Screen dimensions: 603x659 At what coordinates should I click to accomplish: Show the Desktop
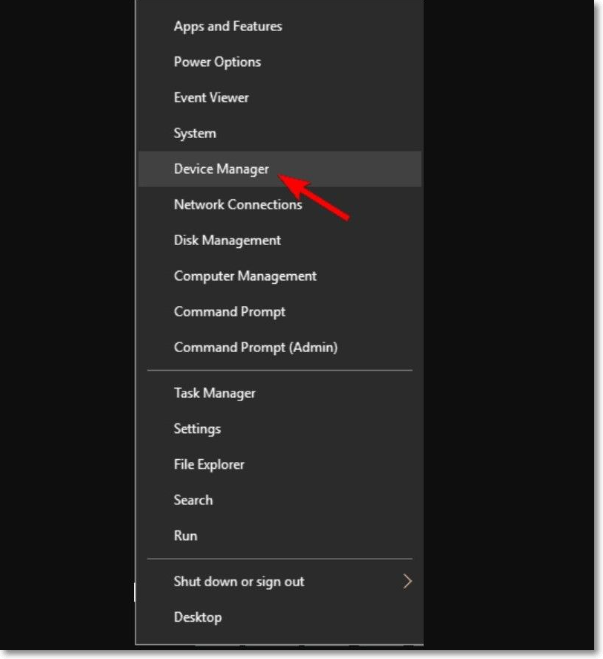[x=198, y=617]
